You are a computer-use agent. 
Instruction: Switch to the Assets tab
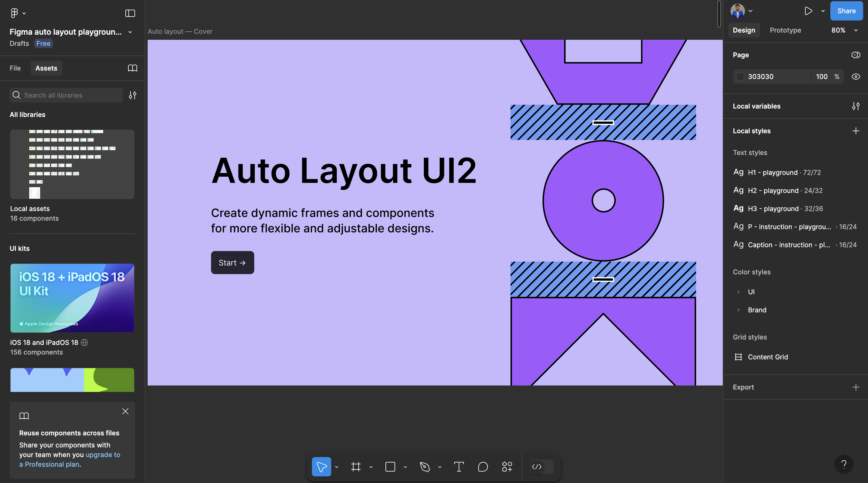point(46,68)
